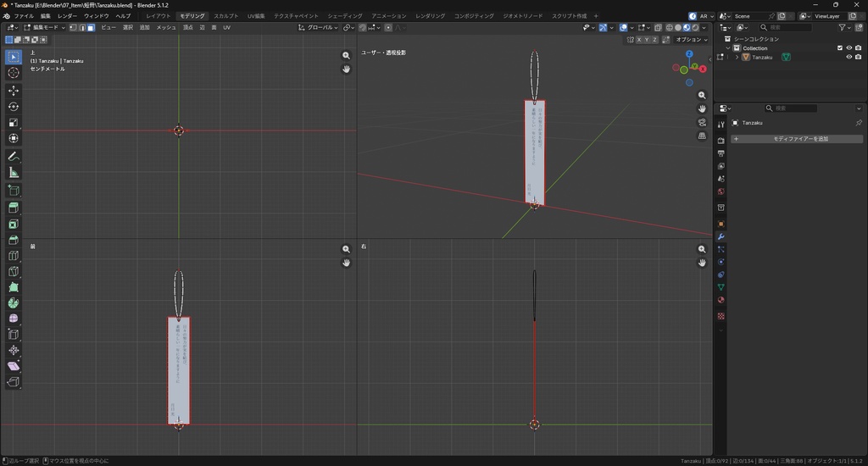Image resolution: width=868 pixels, height=466 pixels.
Task: Toggle proportional editing
Action: pyautogui.click(x=388, y=27)
